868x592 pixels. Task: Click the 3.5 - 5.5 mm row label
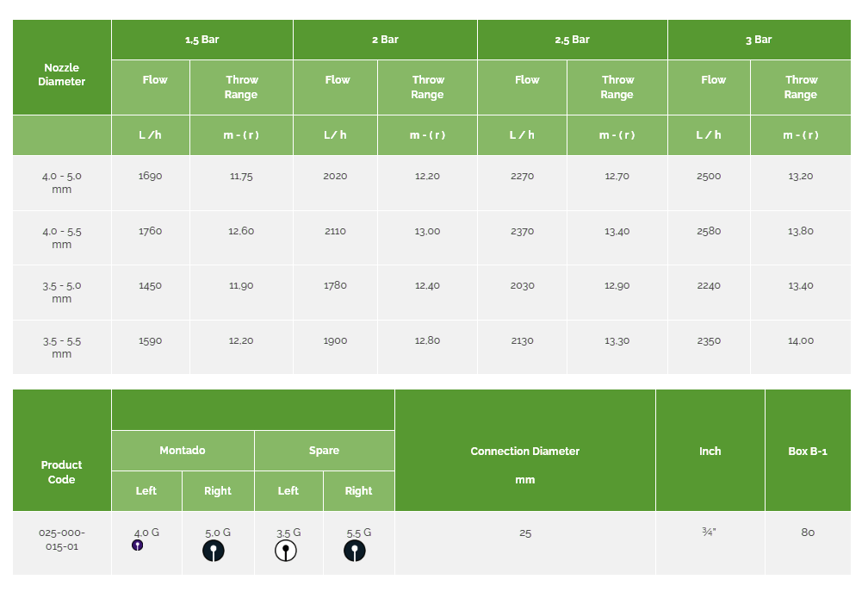click(x=62, y=347)
